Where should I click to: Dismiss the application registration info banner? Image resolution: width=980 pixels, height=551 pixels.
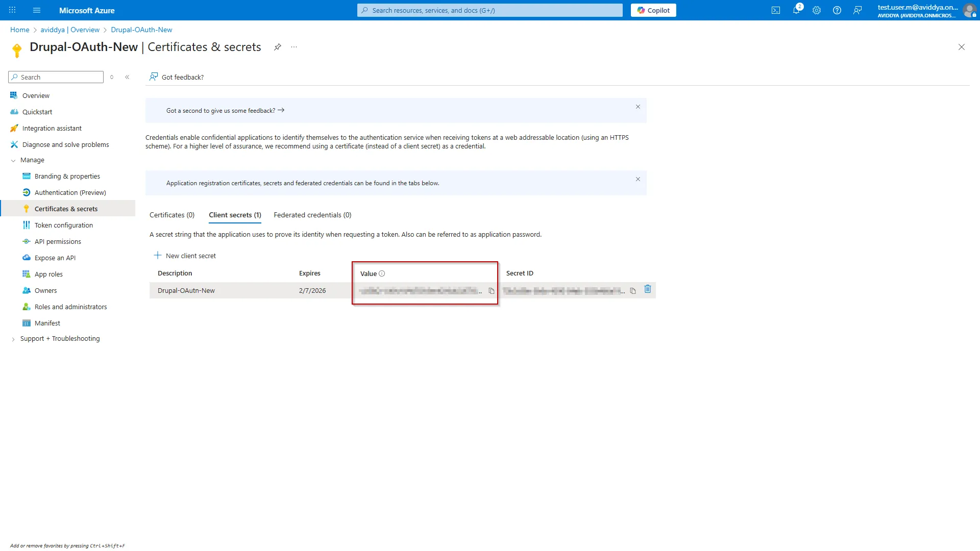[638, 179]
